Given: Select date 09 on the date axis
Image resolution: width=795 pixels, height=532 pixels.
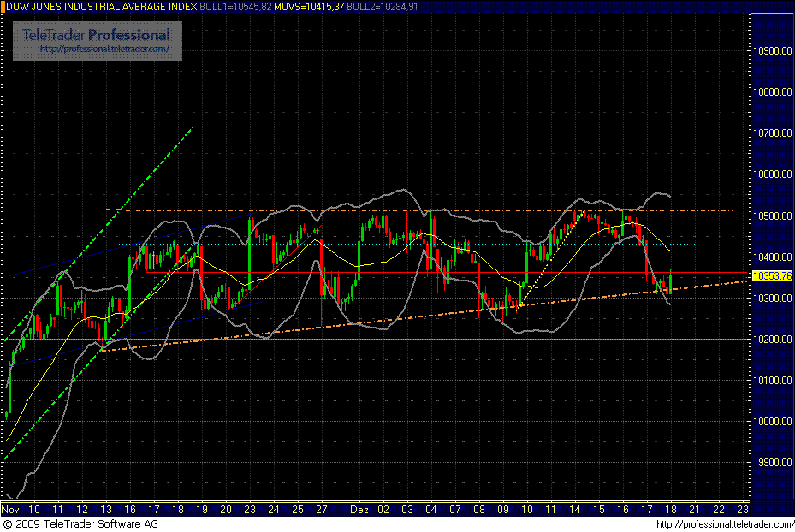Looking at the screenshot, I should click(503, 509).
